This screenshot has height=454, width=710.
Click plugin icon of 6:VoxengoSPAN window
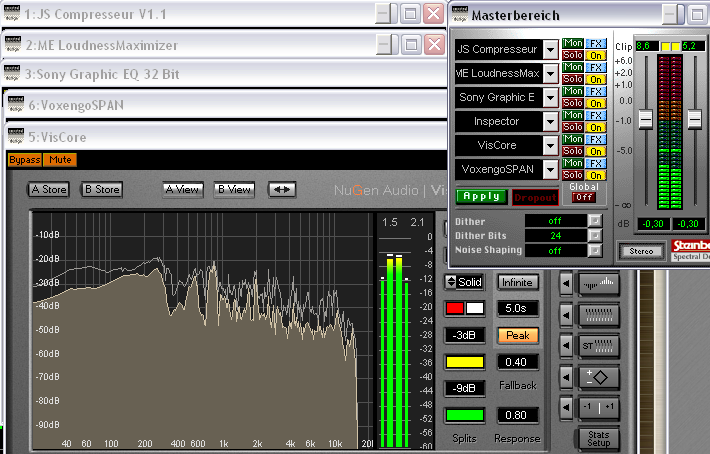(16, 104)
